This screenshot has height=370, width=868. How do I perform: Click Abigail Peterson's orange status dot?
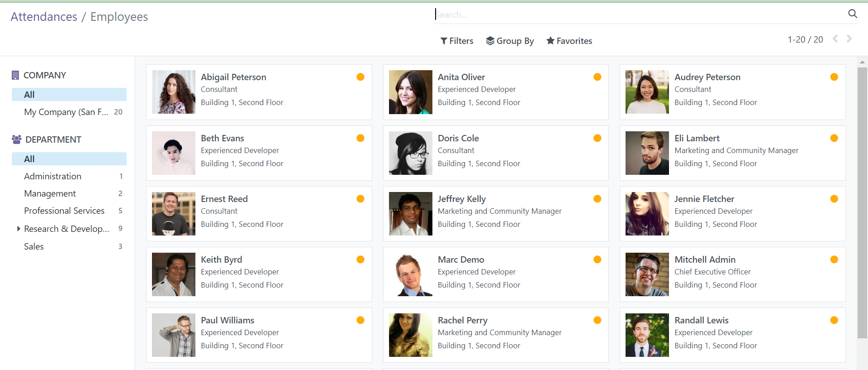[x=360, y=77]
